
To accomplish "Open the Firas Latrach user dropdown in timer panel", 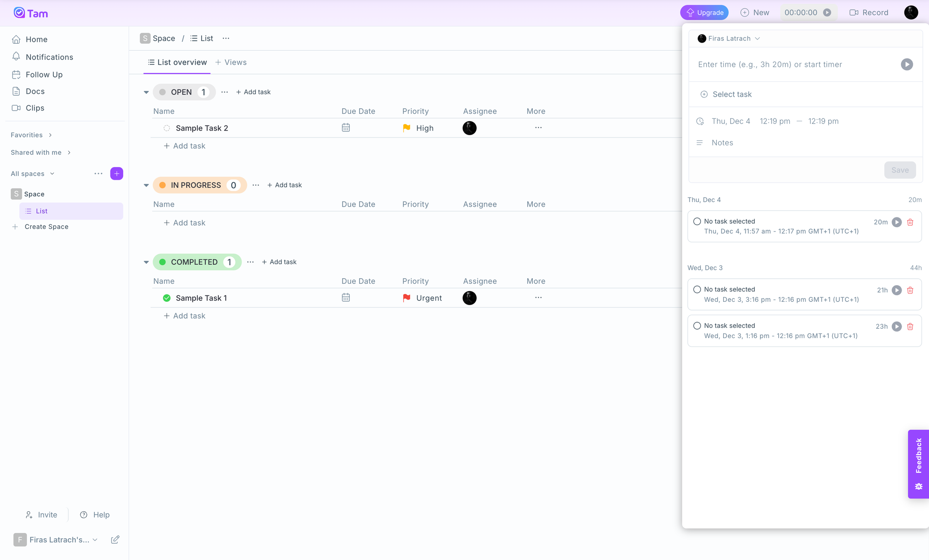I will [728, 39].
